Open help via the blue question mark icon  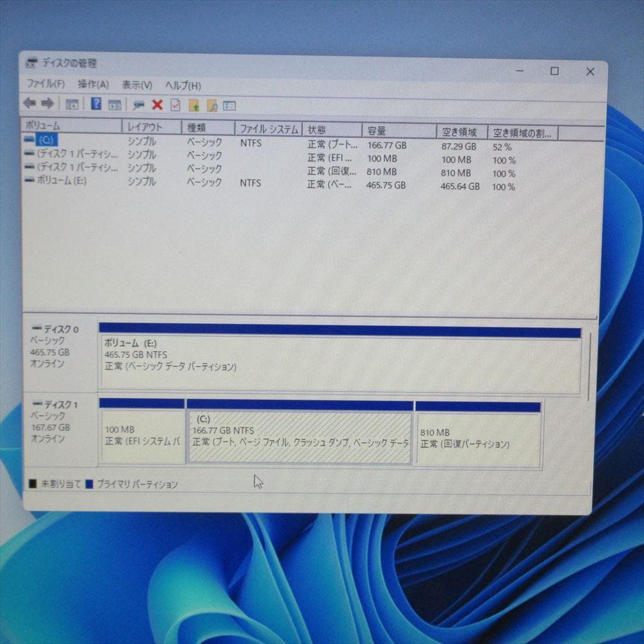(x=96, y=104)
